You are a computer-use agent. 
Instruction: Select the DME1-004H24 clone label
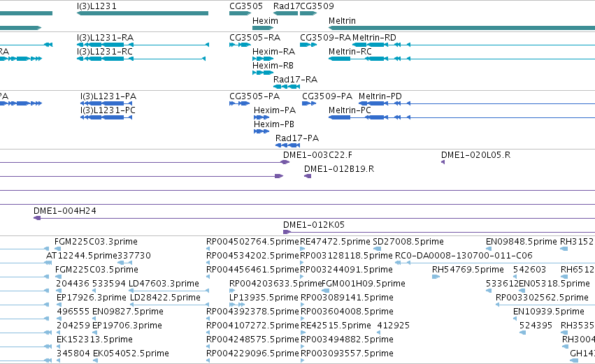[65, 211]
